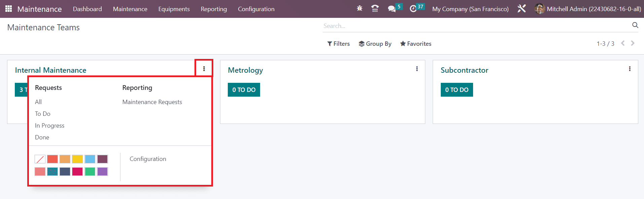
Task: Choose the green color swatch
Action: pos(90,171)
